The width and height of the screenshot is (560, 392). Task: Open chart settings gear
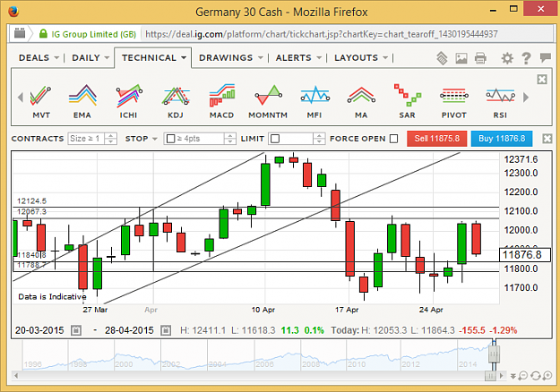coord(507,58)
